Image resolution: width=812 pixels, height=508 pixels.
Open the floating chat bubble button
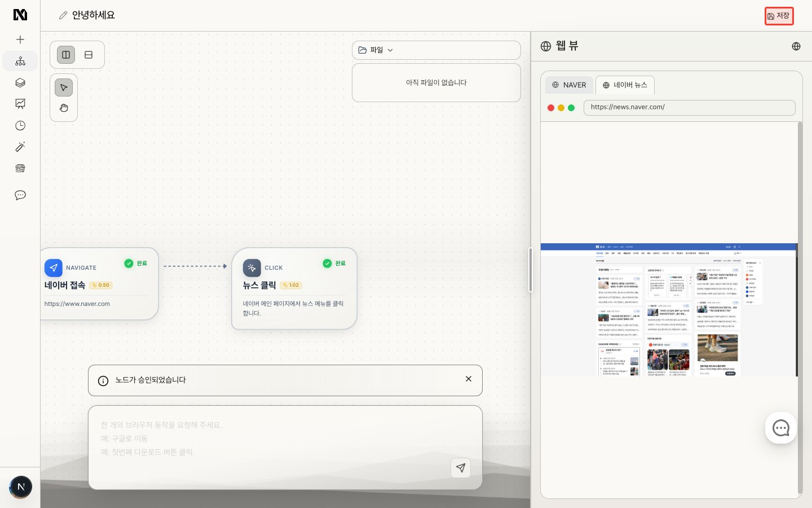(x=781, y=428)
